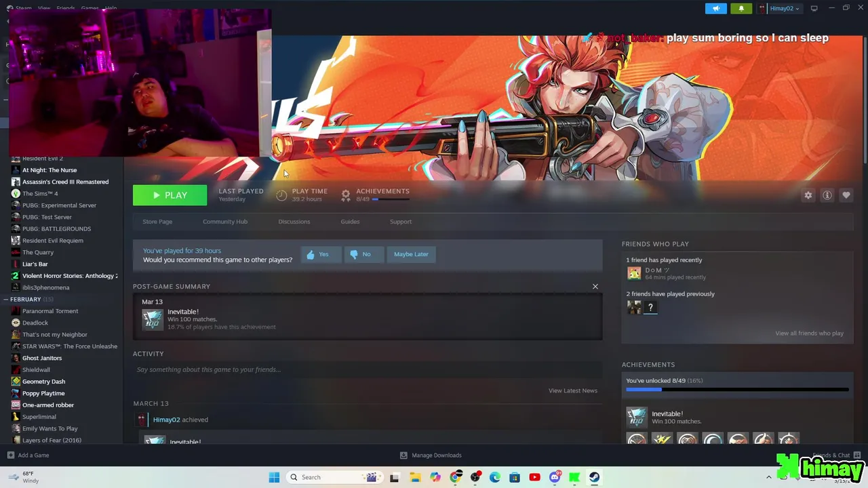
Task: Select Emily Wants To Play in library
Action: (50, 428)
